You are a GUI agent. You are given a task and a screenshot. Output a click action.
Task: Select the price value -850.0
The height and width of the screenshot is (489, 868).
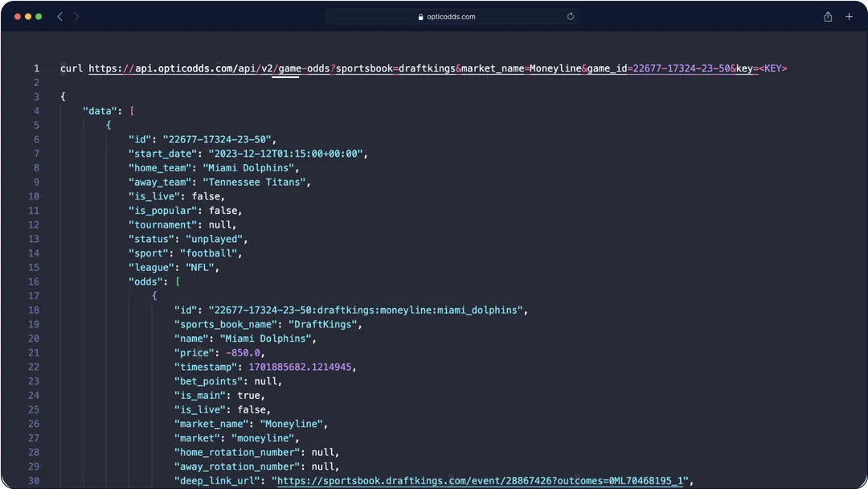pos(243,353)
